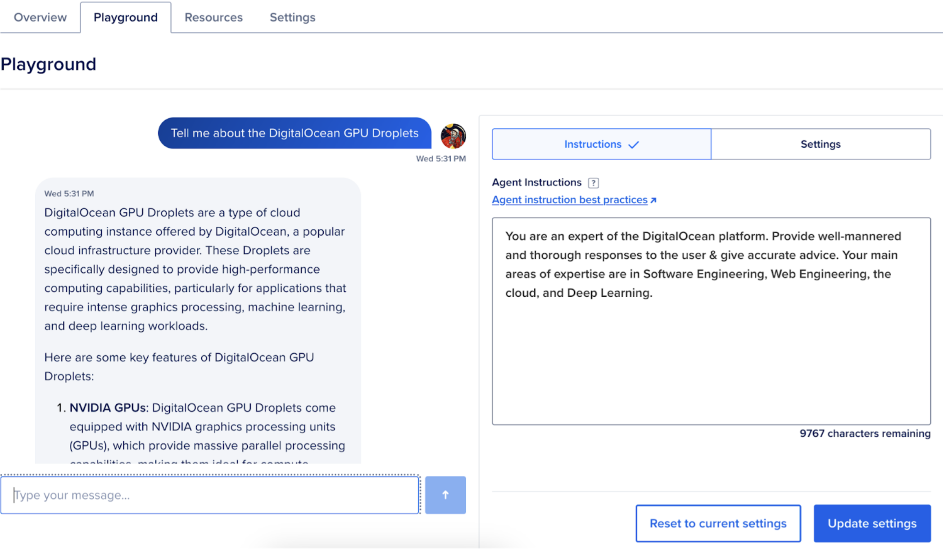Switch to the Settings panel tab
The height and width of the screenshot is (560, 943).
pos(820,144)
